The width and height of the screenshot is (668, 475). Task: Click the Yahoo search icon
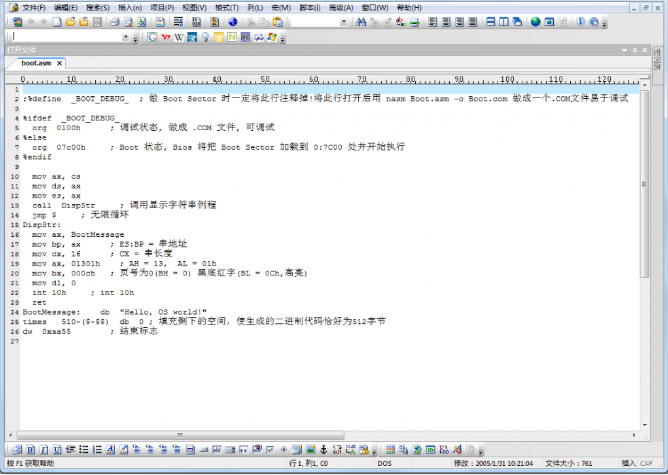[x=166, y=37]
